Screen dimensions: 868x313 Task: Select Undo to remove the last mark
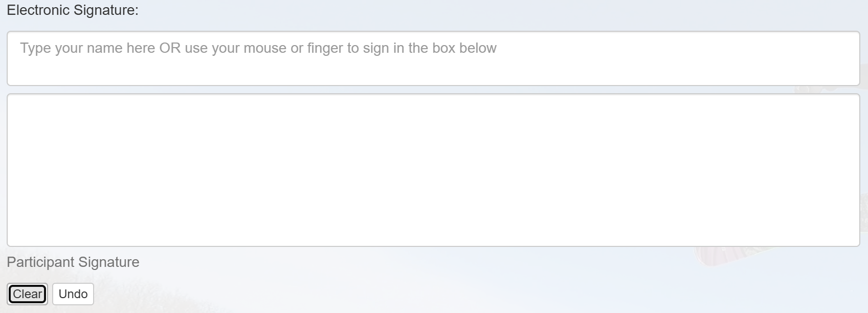[x=73, y=294]
